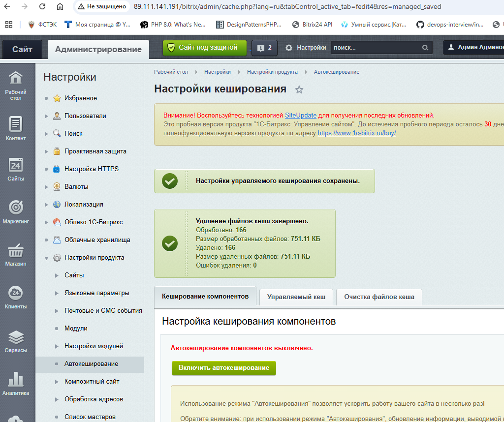Click Включить автокеширование button

[x=224, y=368]
